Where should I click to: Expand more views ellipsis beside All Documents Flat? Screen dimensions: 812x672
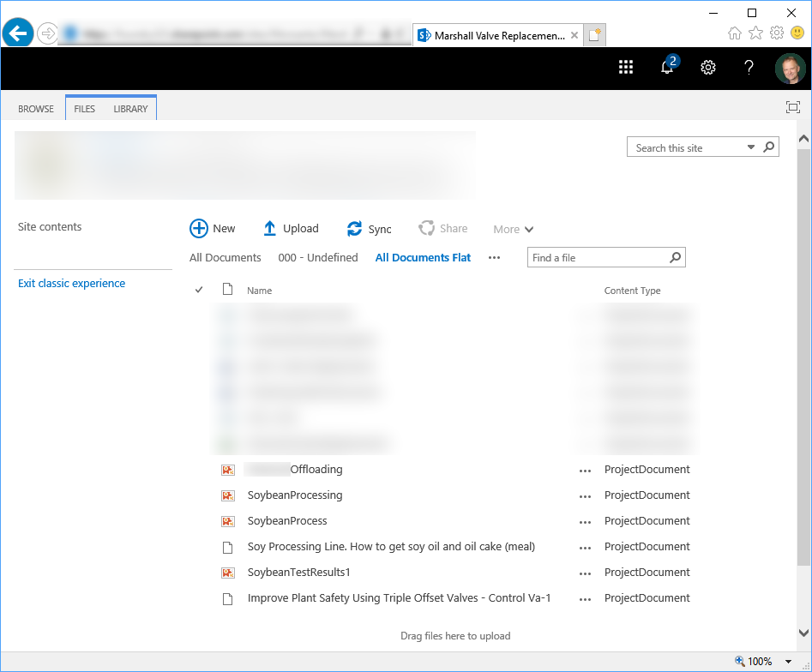click(494, 257)
